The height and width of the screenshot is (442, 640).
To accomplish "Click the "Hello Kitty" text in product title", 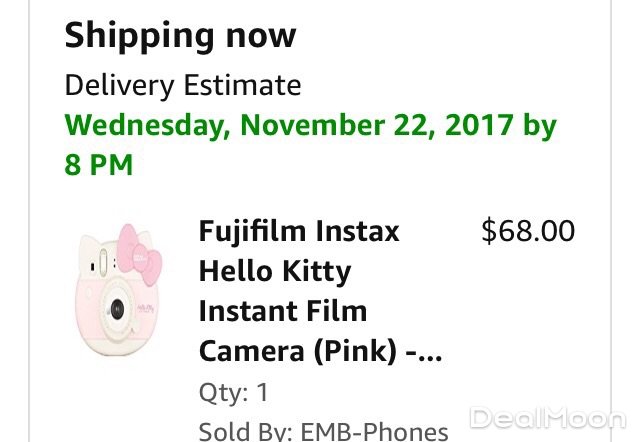I will [x=275, y=272].
